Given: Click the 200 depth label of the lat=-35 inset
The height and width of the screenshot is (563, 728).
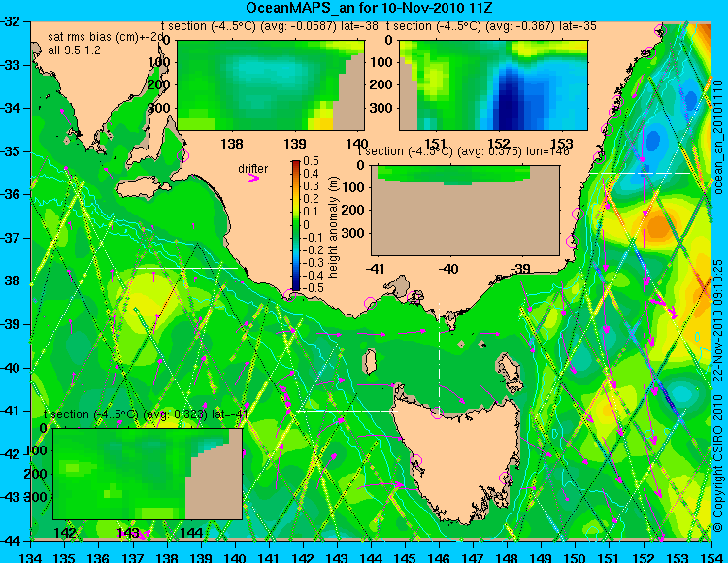Looking at the screenshot, I should click(x=381, y=84).
